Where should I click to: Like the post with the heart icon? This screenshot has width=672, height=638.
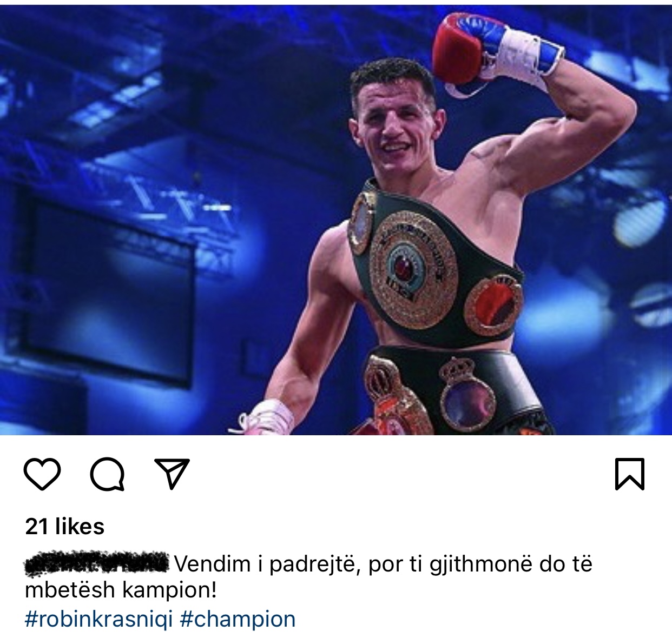(42, 474)
